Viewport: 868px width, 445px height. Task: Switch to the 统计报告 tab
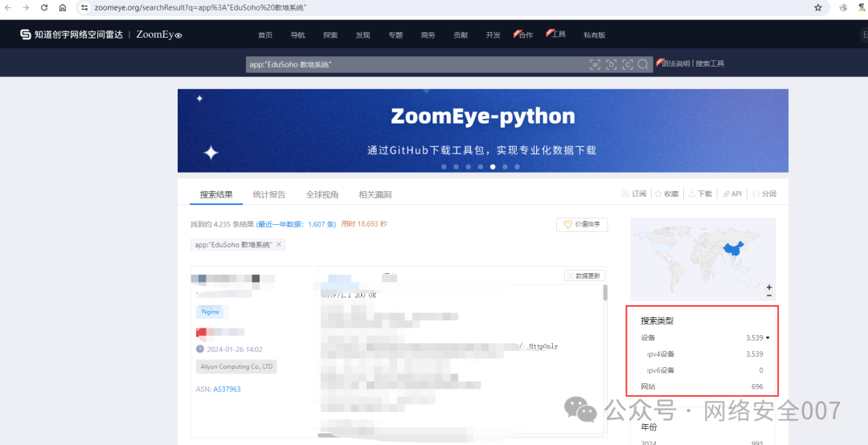coord(269,194)
